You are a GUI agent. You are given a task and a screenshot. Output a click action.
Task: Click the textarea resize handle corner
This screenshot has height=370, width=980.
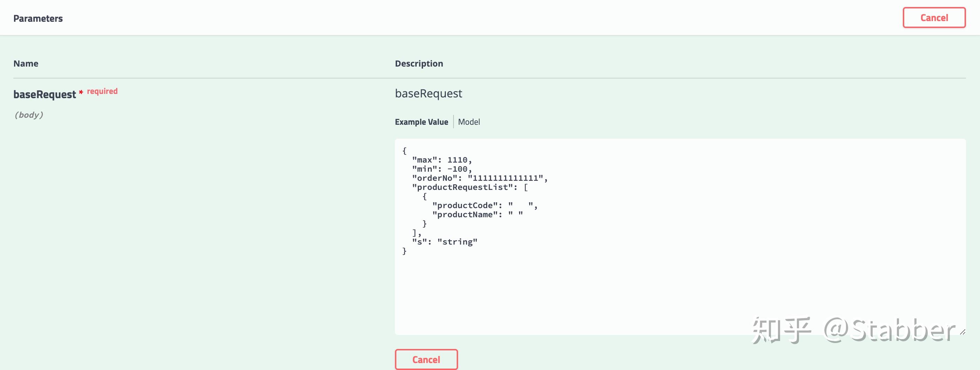pyautogui.click(x=962, y=331)
